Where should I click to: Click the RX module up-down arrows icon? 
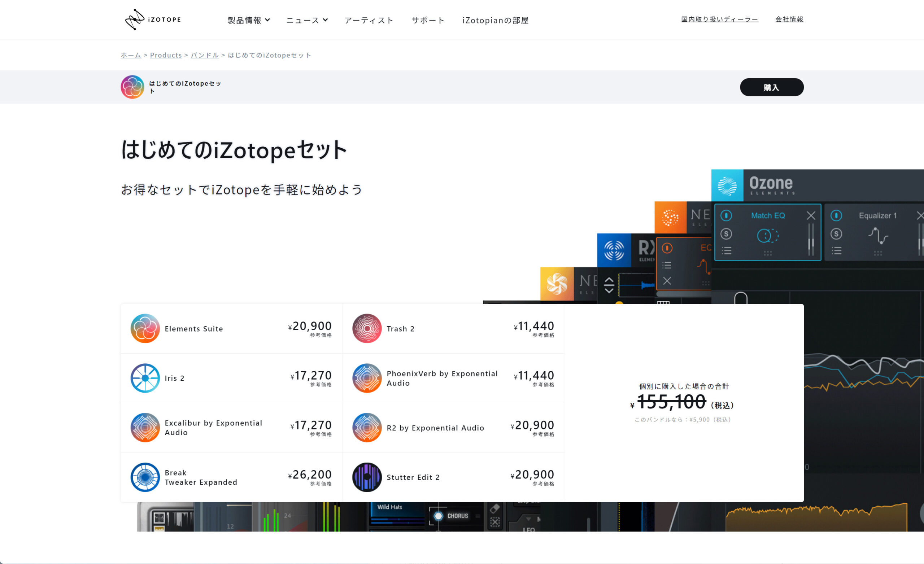pos(609,285)
